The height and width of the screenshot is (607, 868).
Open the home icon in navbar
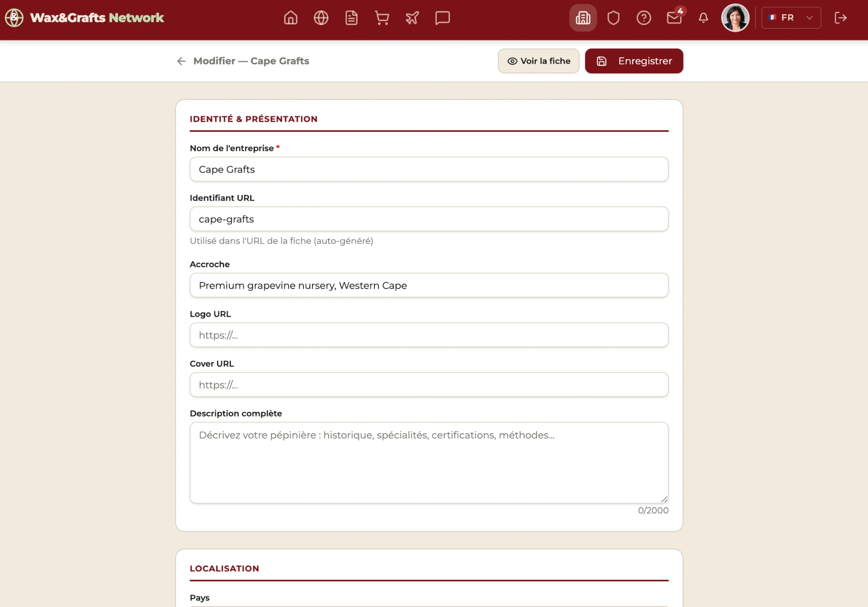pyautogui.click(x=291, y=18)
